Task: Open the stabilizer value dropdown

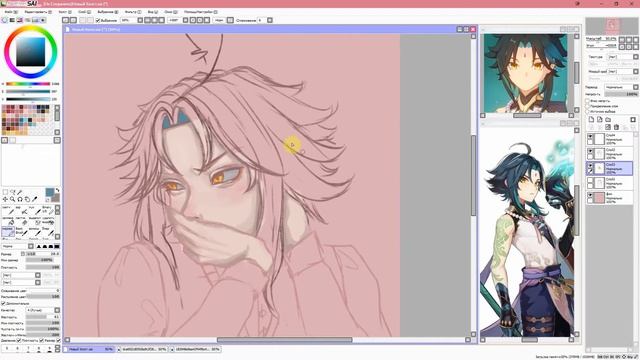Action: (269, 20)
